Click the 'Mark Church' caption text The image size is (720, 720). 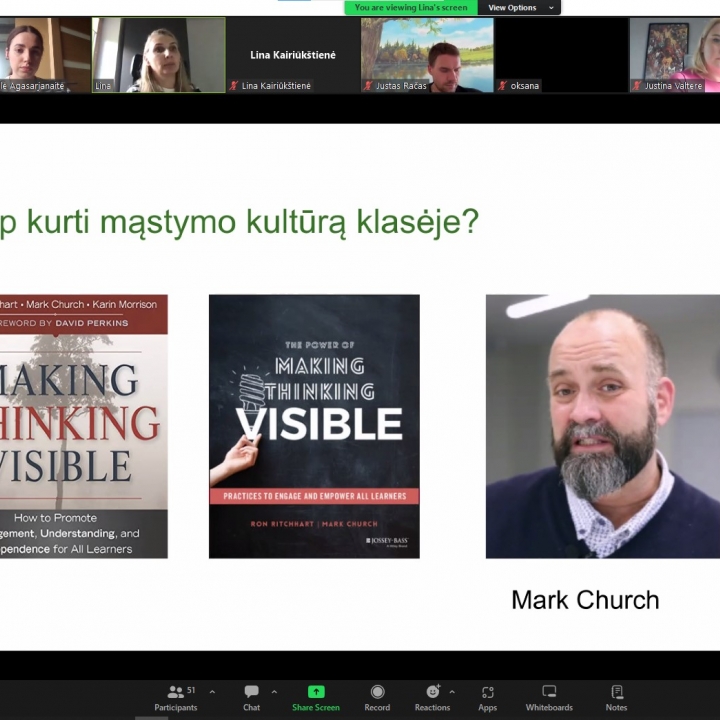585,600
